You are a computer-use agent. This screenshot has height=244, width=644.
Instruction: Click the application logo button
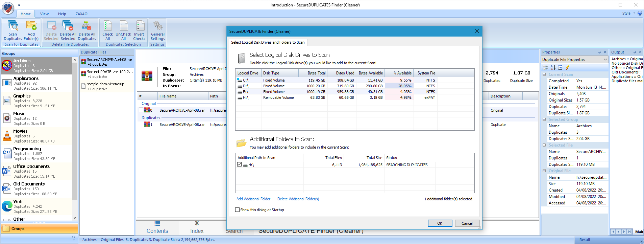tap(8, 8)
